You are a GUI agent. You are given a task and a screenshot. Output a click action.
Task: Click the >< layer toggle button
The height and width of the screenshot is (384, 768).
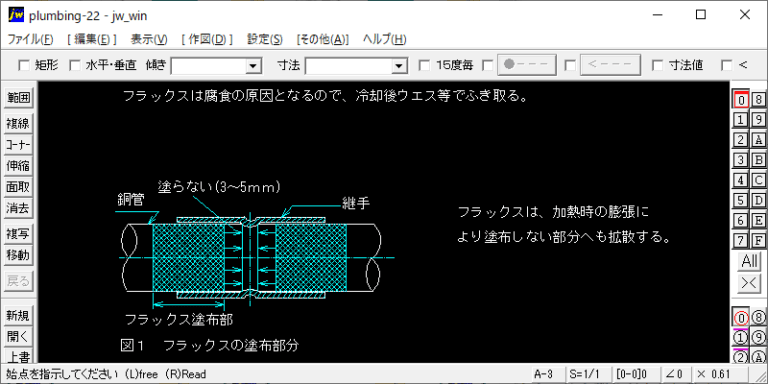click(749, 283)
